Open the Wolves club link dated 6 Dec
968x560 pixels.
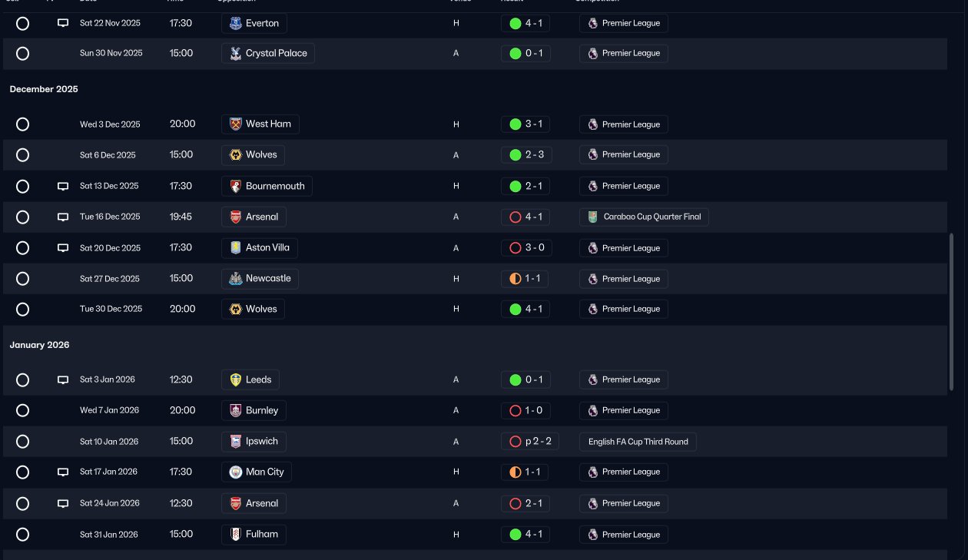click(254, 154)
